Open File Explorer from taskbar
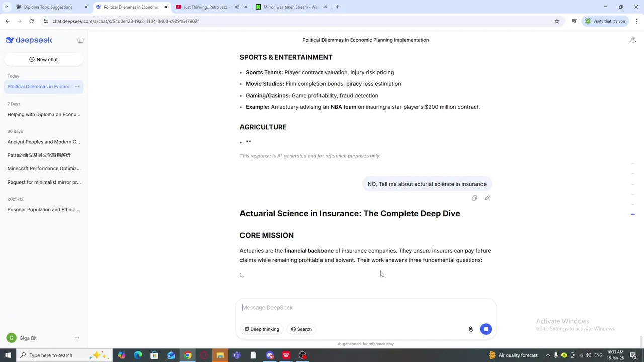Screen dimensions: 644x362 click(x=220, y=355)
